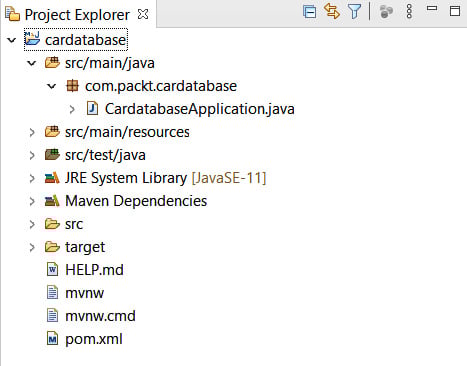Expand the target folder
Viewport: 467px width, 366px height.
click(32, 247)
